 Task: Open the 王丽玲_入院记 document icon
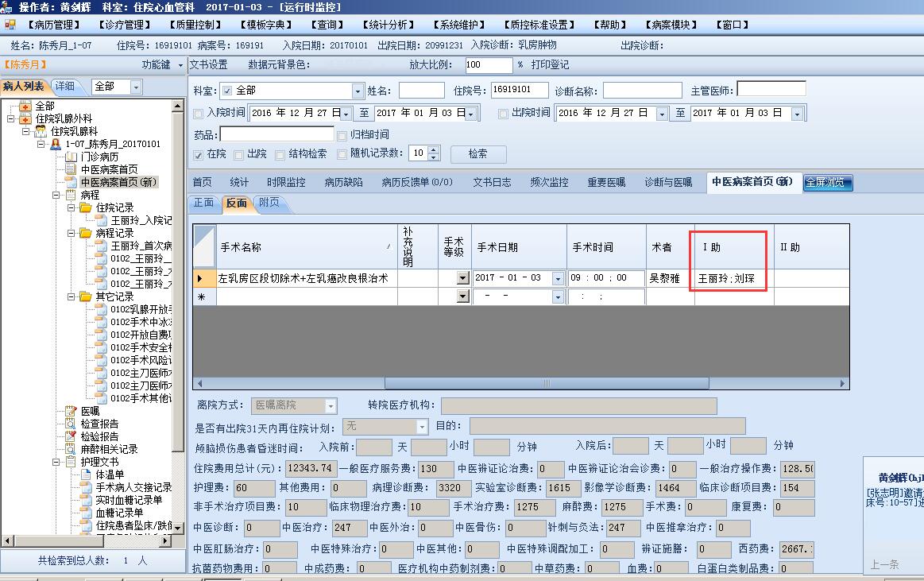pyautogui.click(x=102, y=220)
